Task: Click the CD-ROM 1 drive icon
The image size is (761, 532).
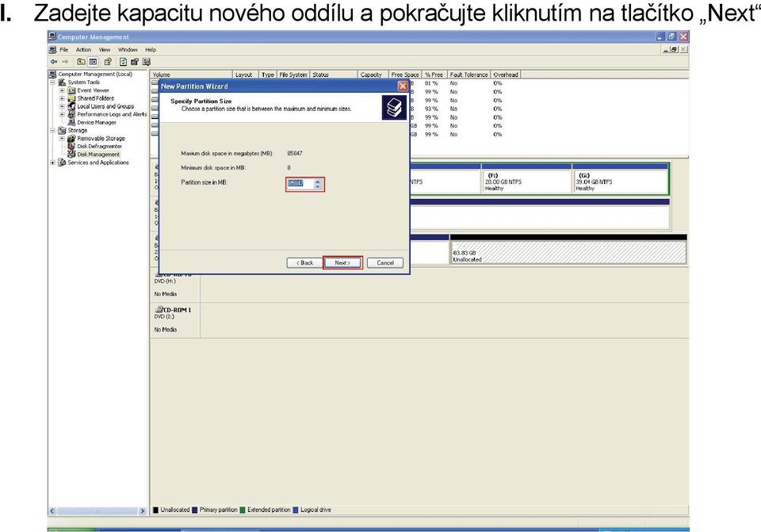Action: 159,309
